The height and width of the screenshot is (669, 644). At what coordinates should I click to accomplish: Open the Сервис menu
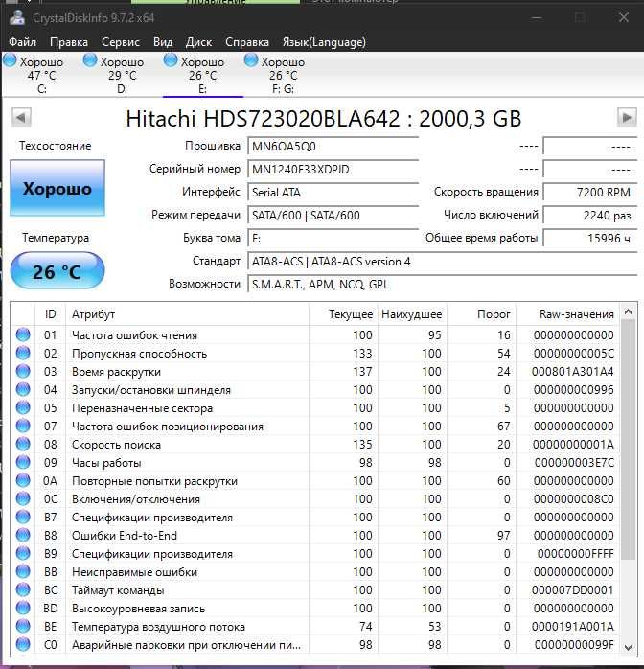click(121, 42)
